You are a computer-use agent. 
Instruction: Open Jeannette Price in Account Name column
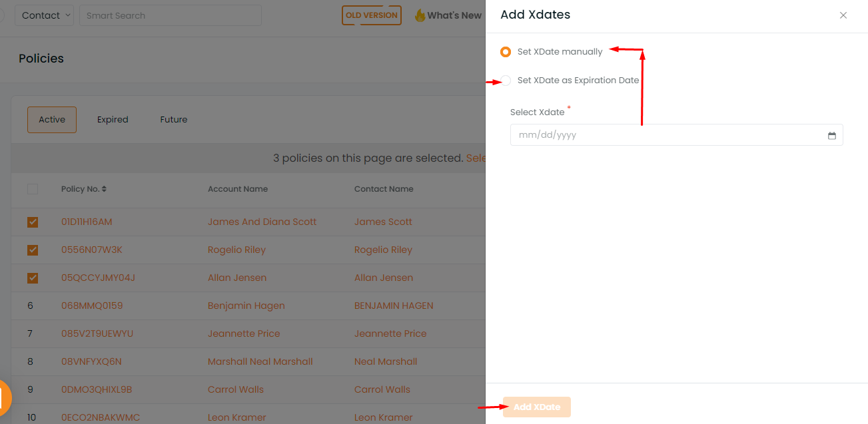[x=244, y=333]
